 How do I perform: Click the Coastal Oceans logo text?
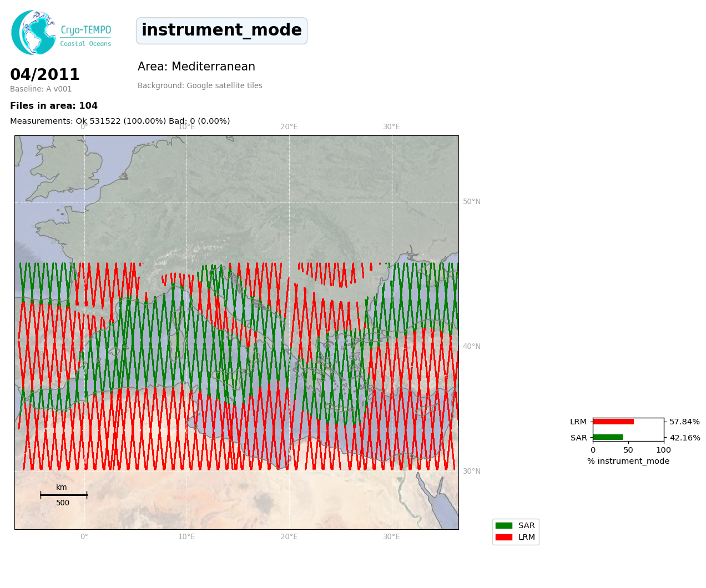point(85,44)
